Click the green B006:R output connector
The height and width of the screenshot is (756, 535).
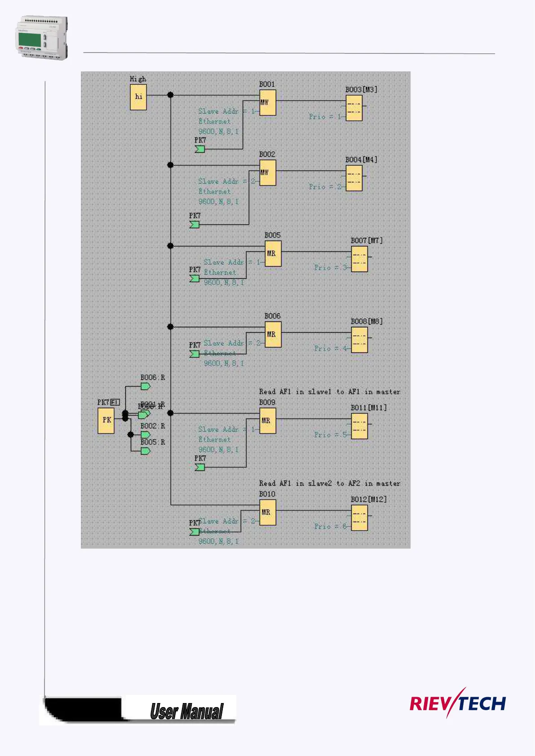coord(146,386)
